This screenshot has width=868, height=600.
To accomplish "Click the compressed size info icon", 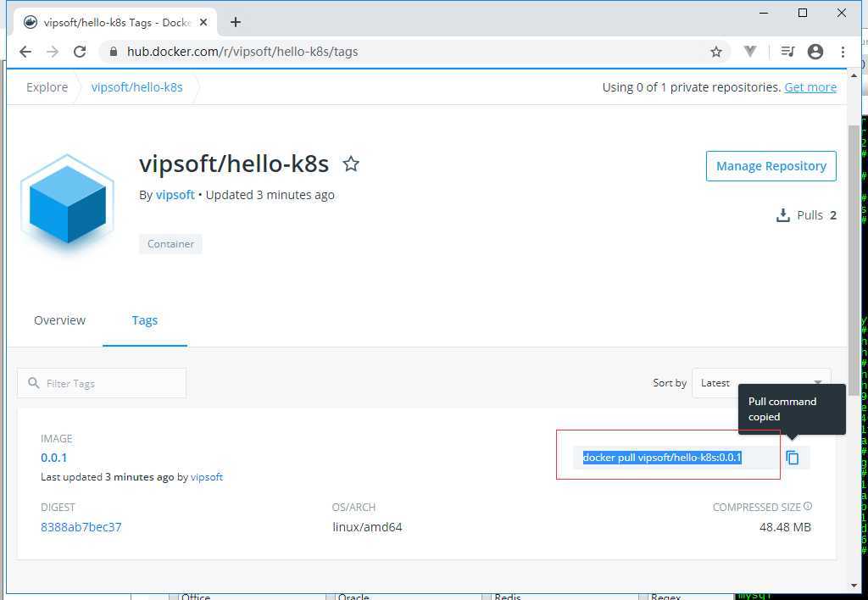I will pos(808,506).
